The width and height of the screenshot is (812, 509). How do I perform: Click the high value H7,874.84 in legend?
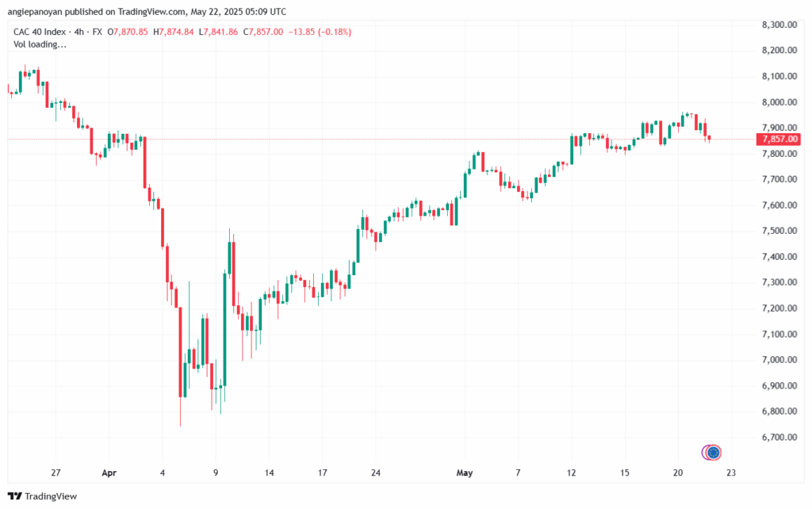click(x=174, y=32)
